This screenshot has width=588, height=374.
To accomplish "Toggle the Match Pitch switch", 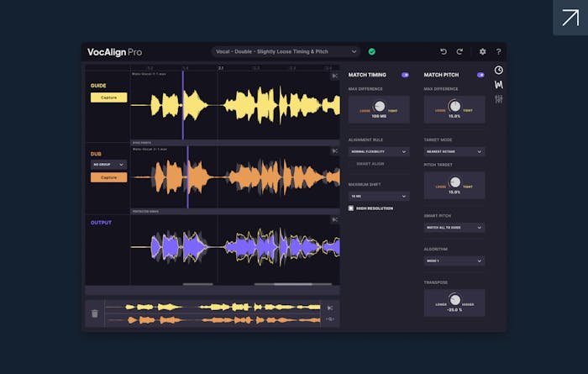I will point(480,75).
